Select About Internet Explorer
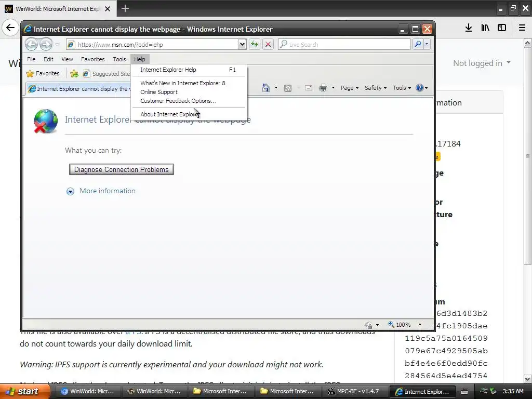The image size is (532, 399). (x=189, y=114)
